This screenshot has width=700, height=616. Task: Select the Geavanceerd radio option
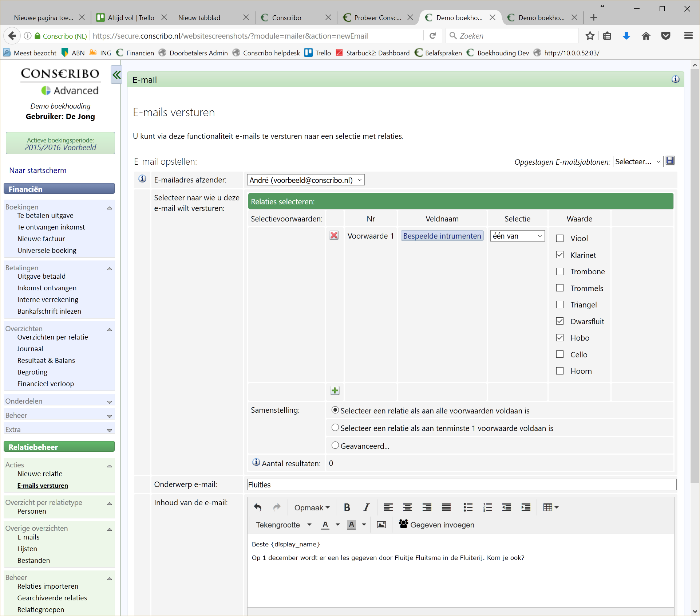335,445
